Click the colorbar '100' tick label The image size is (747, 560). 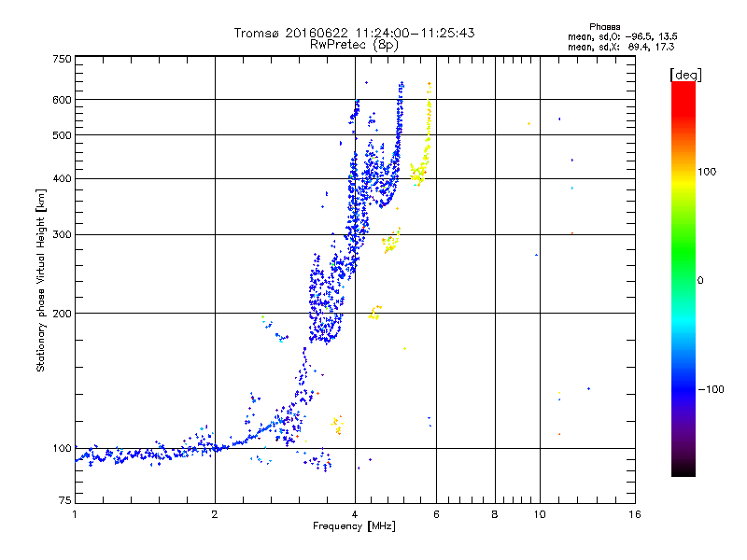click(x=707, y=172)
